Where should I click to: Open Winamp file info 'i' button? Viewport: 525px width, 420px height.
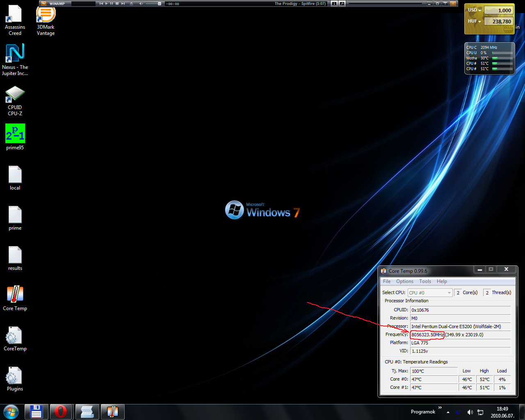[x=334, y=3]
